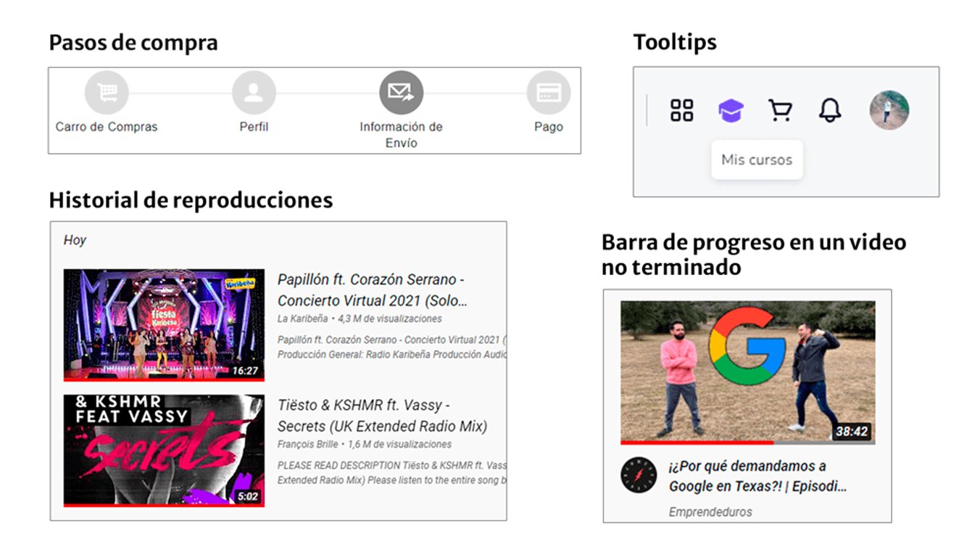Click the shopping cart step icon
Image resolution: width=980 pixels, height=557 pixels.
pyautogui.click(x=107, y=93)
